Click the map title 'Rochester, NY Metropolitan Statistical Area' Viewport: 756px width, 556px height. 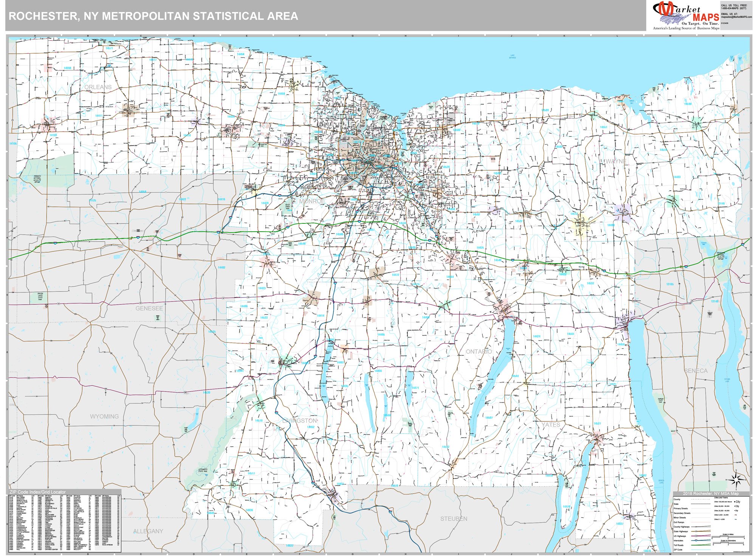[x=153, y=16]
